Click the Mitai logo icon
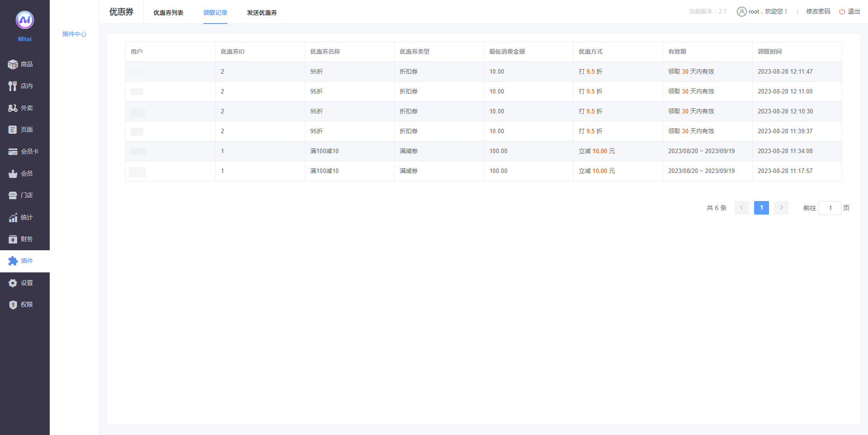868x435 pixels. 25,20
